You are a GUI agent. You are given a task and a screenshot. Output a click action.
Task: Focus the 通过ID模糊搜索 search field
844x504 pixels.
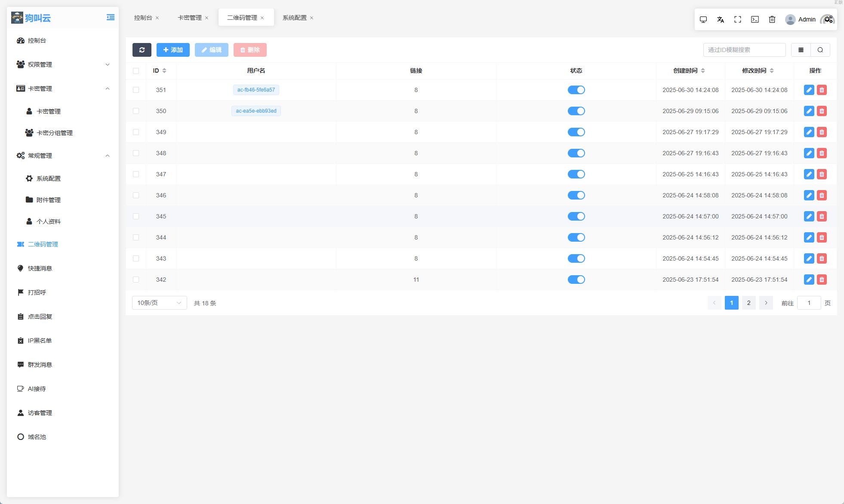pyautogui.click(x=744, y=50)
